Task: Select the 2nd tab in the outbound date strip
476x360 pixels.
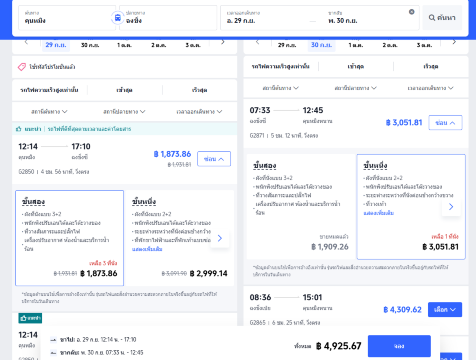Action: (159, 45)
